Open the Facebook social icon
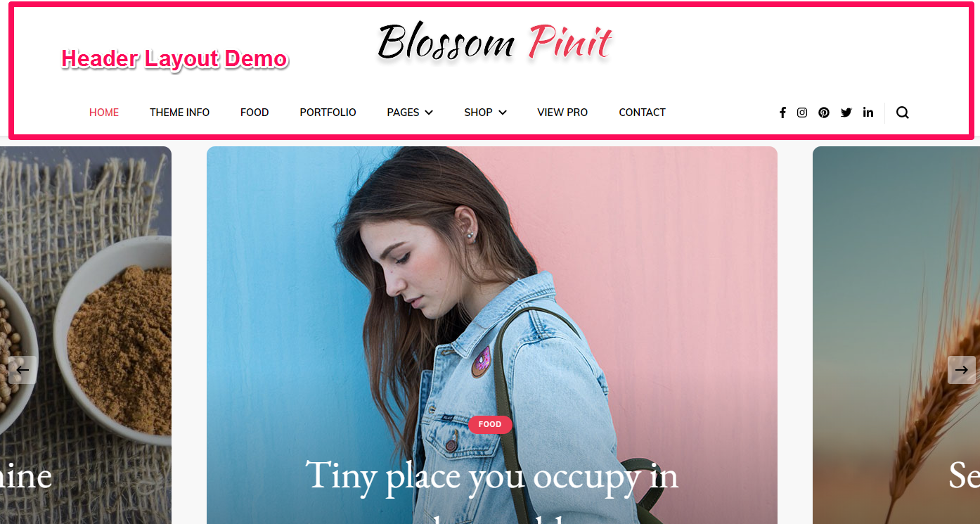This screenshot has height=524, width=980. pos(782,113)
